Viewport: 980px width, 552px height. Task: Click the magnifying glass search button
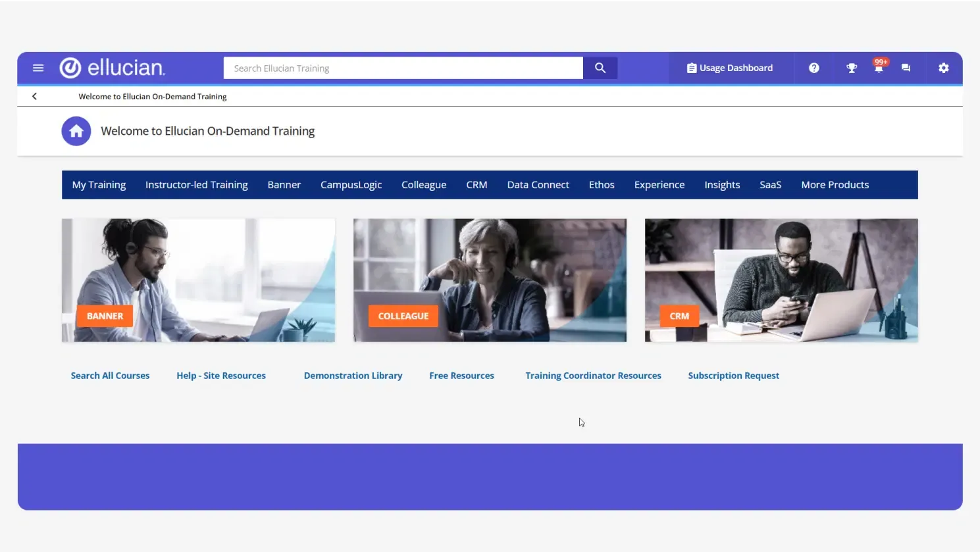pos(600,68)
